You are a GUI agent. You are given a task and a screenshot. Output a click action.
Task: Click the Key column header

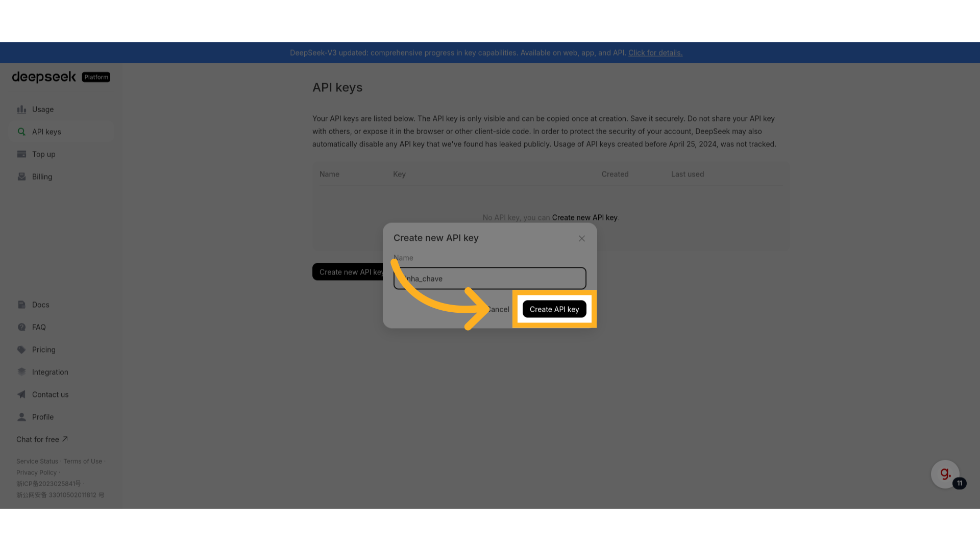(399, 174)
